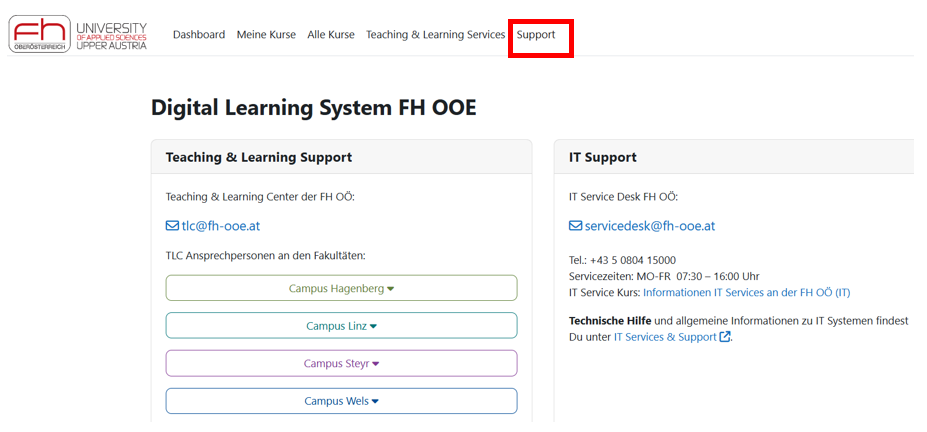Screen dimensions: 927x432
Task: Click the servicedesk@fh-ooe.at email link
Action: click(649, 226)
